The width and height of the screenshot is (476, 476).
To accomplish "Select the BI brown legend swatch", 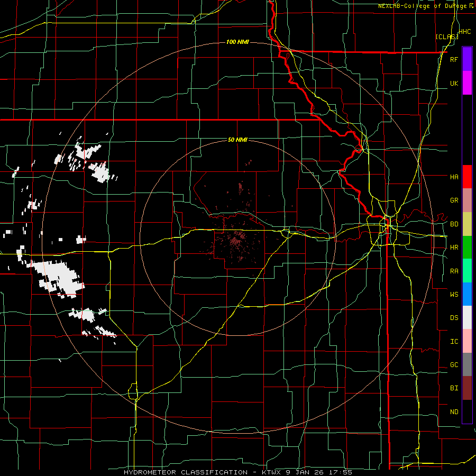I will coord(467,388).
